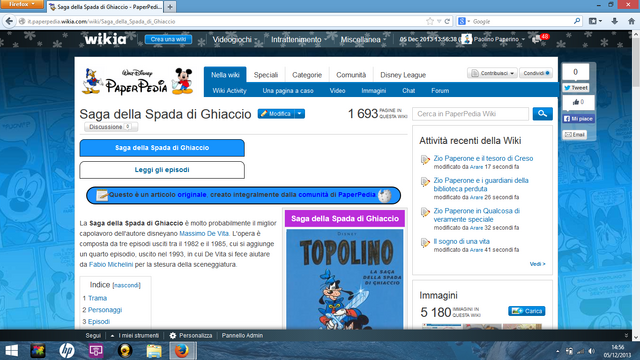Click the Crea una wiki button
The height and width of the screenshot is (360, 640).
coord(168,39)
